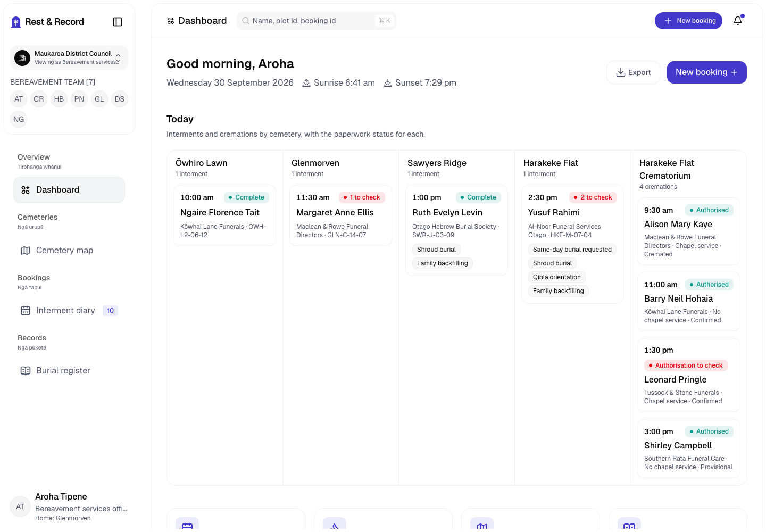Image resolution: width=766 pixels, height=532 pixels.
Task: Click the search magnifier icon
Action: (246, 21)
